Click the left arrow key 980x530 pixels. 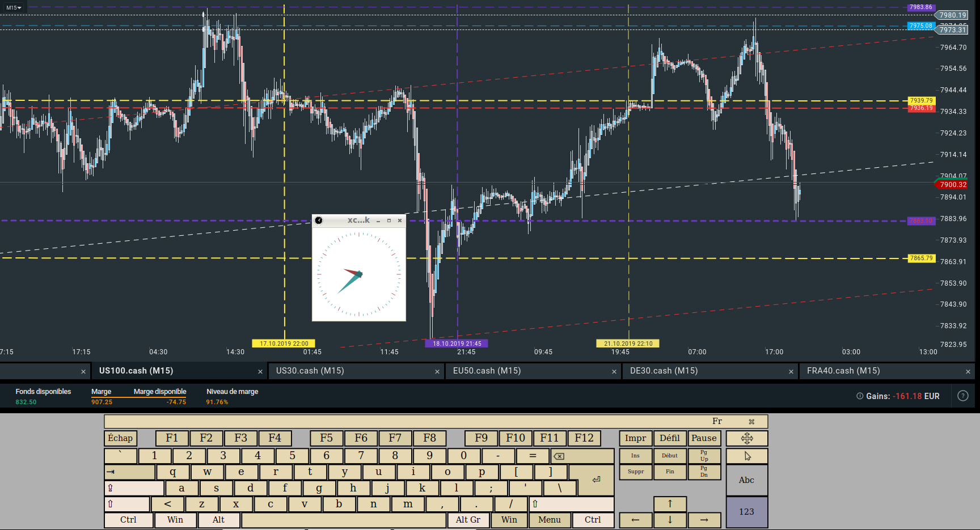636,520
